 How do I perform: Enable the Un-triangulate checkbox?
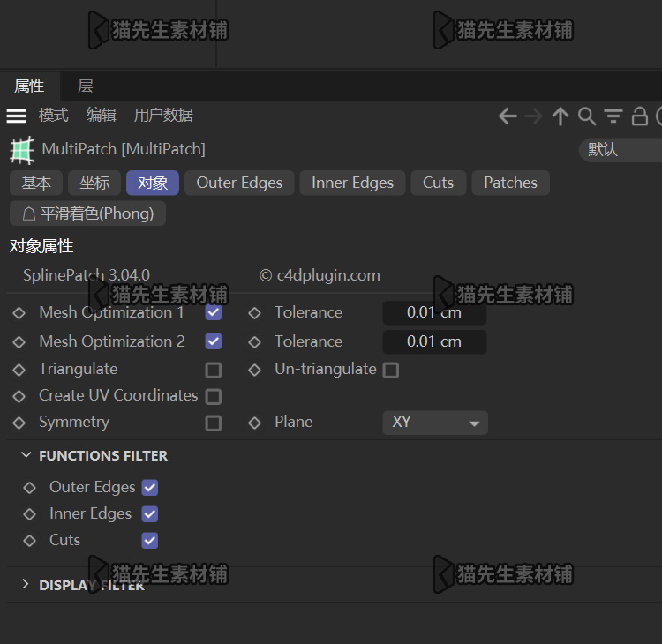point(391,371)
